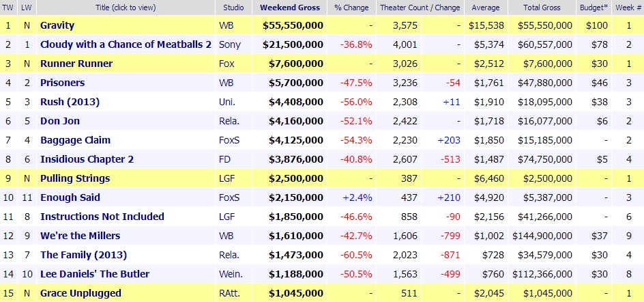This screenshot has width=644, height=302.
Task: Select Insidious Chapter 2 title
Action: pyautogui.click(x=87, y=159)
